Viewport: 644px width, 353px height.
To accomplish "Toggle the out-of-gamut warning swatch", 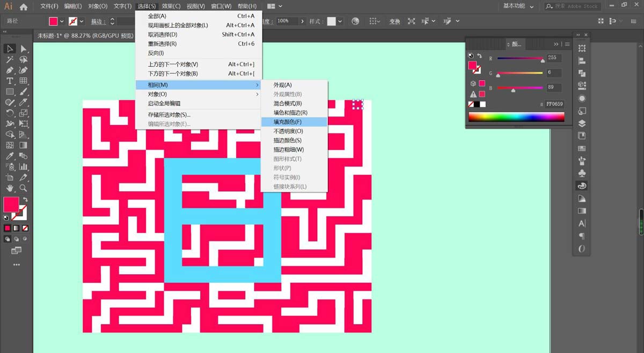I will 482,93.
